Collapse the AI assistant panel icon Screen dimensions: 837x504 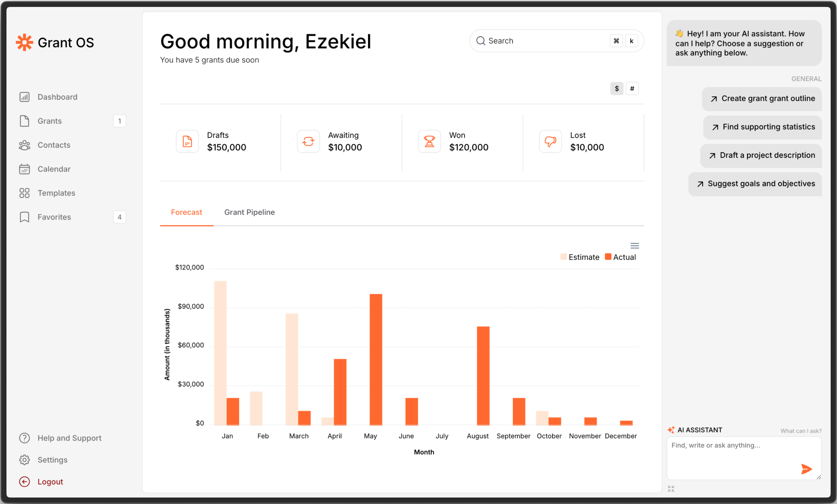click(671, 489)
